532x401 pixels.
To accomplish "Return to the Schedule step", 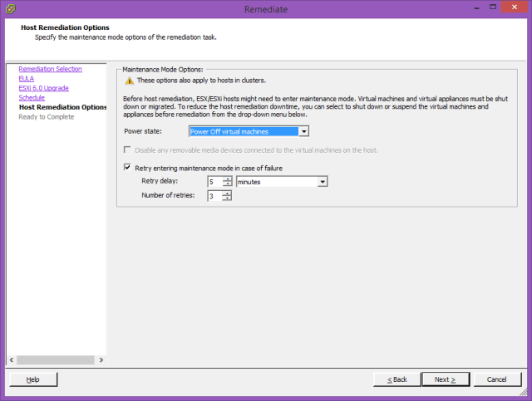I will click(32, 97).
